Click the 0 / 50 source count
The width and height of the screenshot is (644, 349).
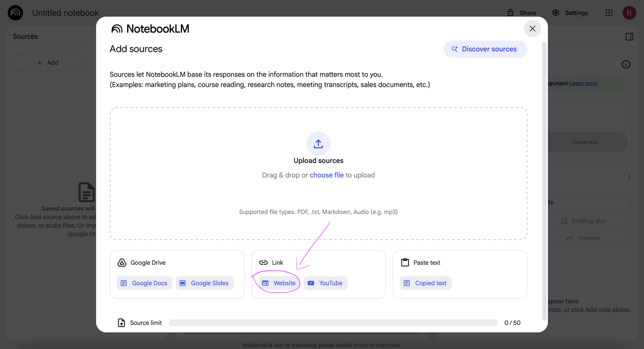[x=512, y=323]
